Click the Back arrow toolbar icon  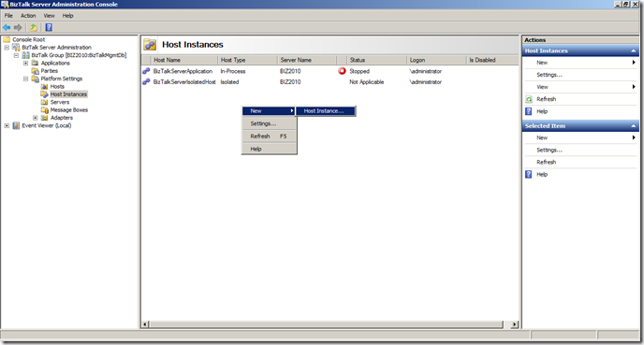pos(7,27)
